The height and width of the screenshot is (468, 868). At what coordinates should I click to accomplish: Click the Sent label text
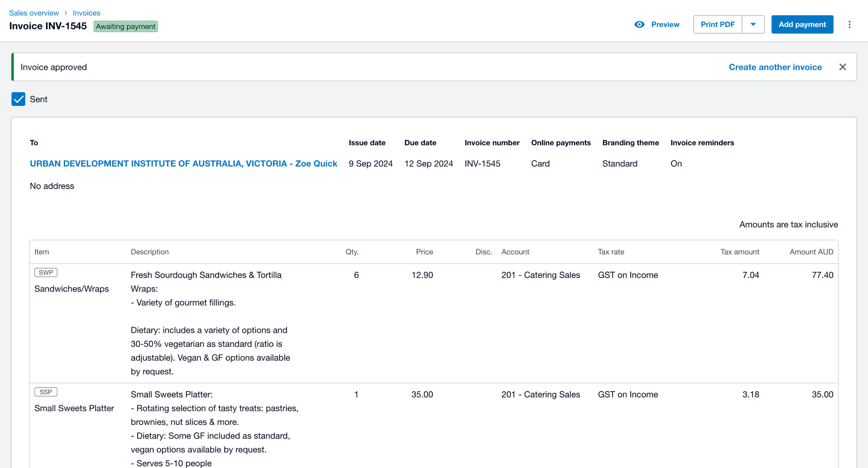pyautogui.click(x=39, y=99)
